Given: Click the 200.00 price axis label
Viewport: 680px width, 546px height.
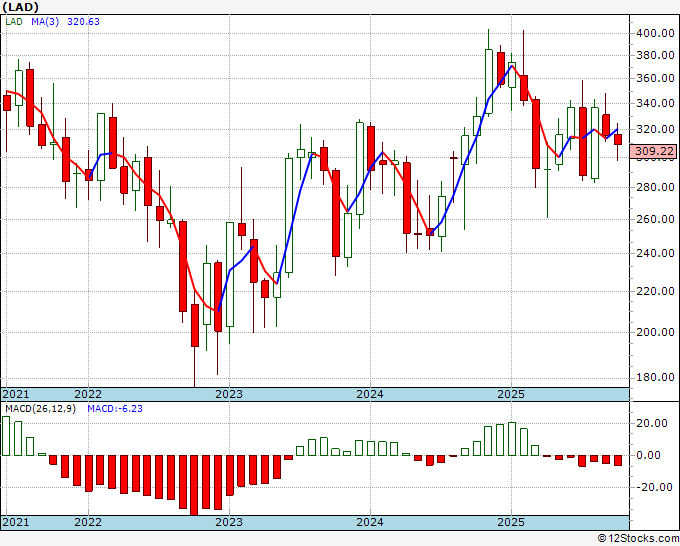Looking at the screenshot, I should (655, 332).
